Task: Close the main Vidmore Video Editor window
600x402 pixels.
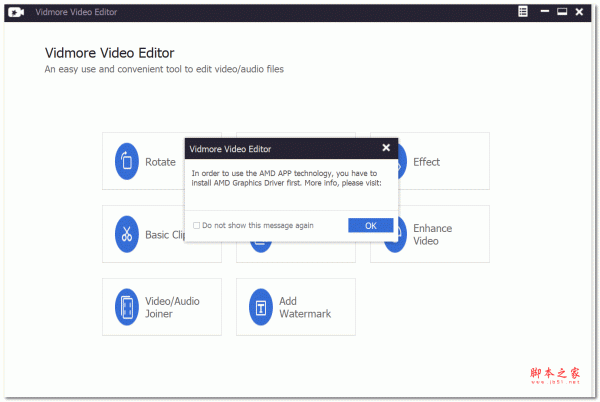Action: [579, 12]
